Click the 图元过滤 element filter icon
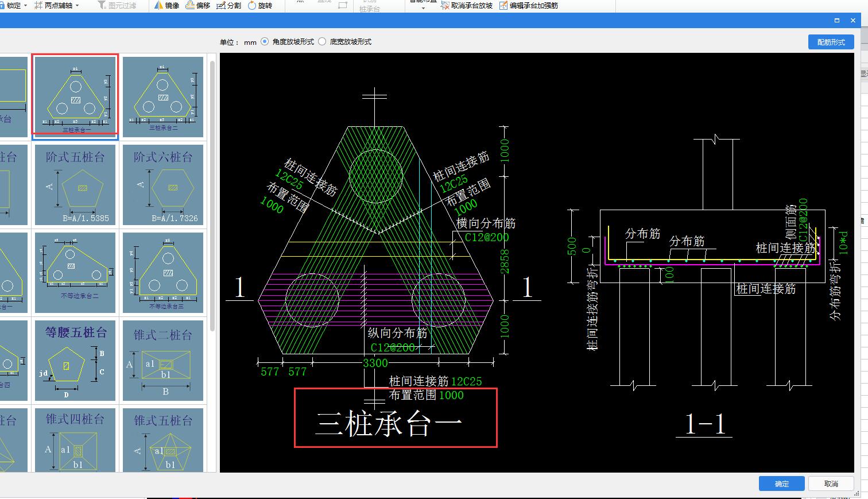868x499 pixels. [102, 5]
